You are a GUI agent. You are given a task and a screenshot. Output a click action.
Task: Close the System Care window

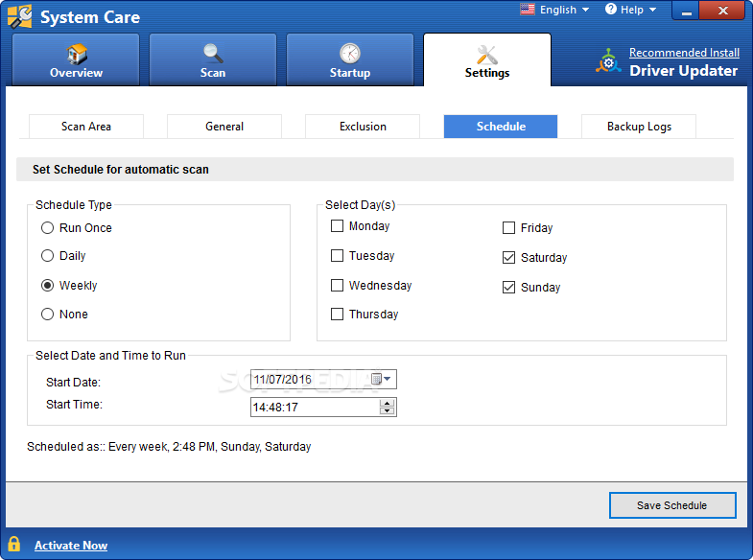pyautogui.click(x=722, y=11)
